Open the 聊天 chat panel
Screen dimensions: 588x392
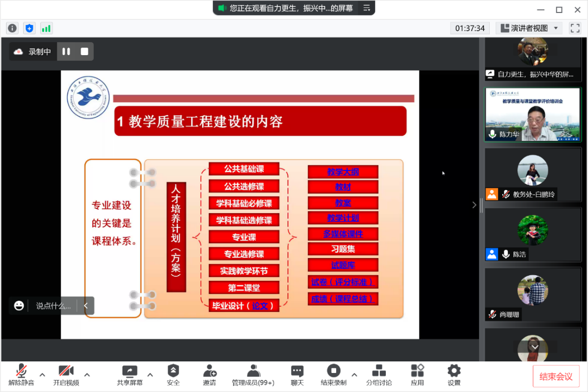[x=298, y=375]
